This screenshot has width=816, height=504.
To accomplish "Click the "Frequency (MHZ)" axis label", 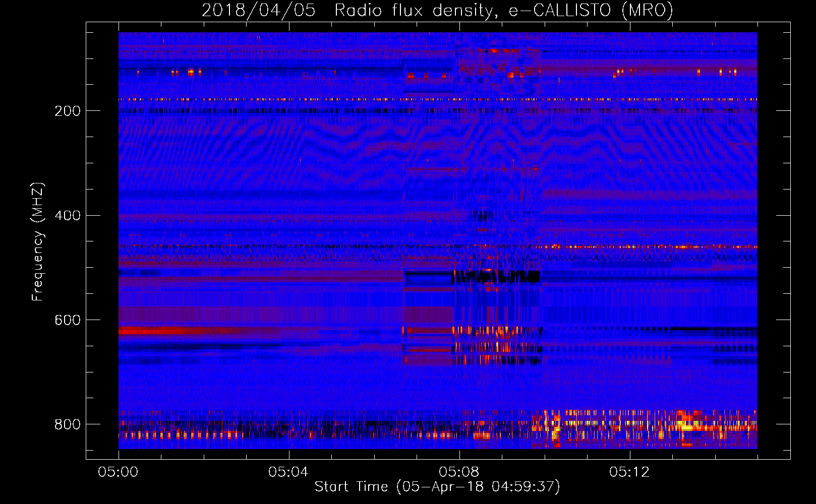I will point(38,241).
